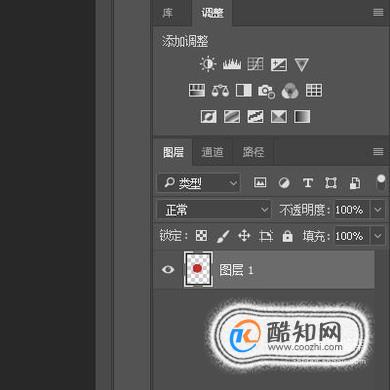
Task: Hide 图层 1 with eye icon
Action: coord(168,269)
